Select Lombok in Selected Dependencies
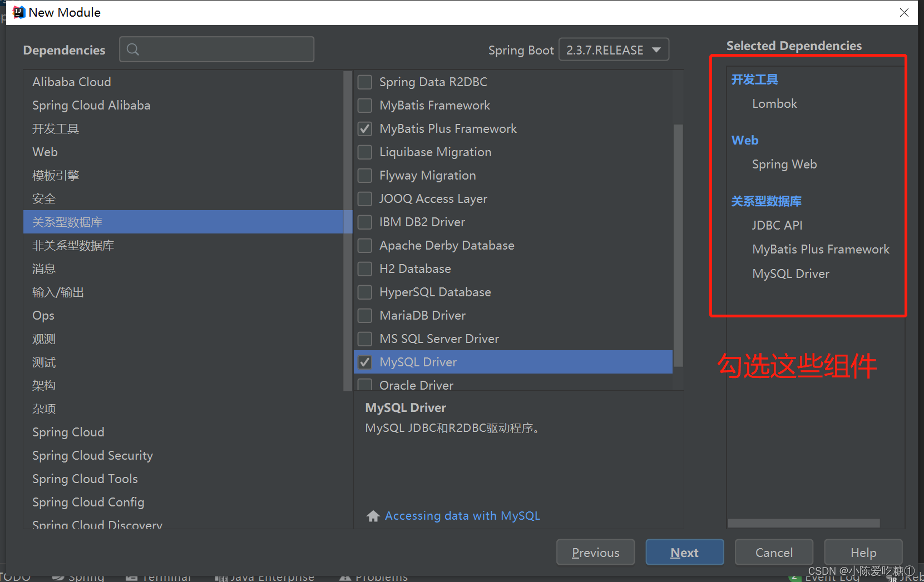924x582 pixels. tap(774, 104)
